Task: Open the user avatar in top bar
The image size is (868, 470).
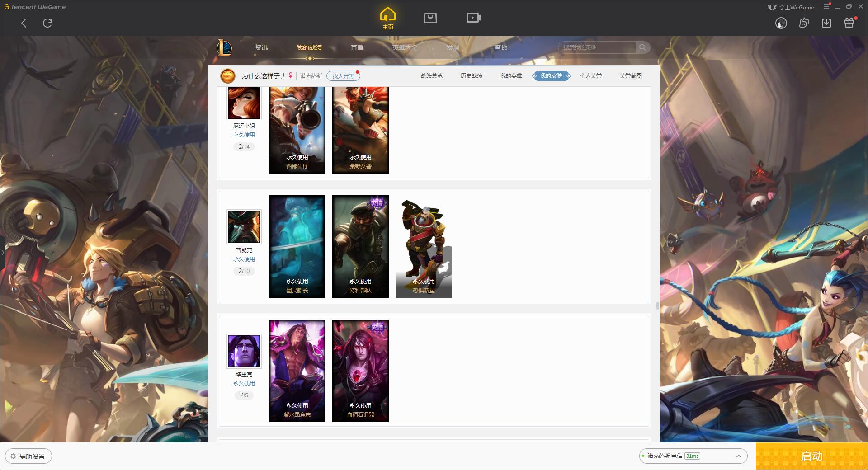Action: pyautogui.click(x=781, y=23)
